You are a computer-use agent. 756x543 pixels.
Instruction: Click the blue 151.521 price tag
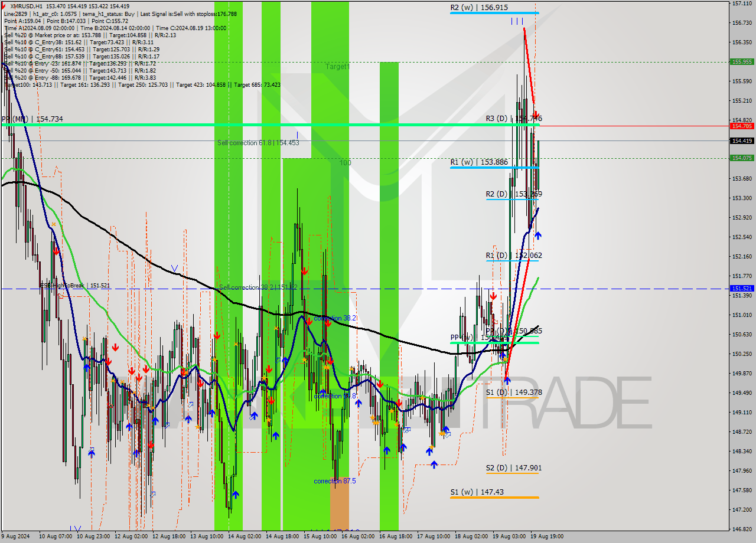click(x=741, y=288)
